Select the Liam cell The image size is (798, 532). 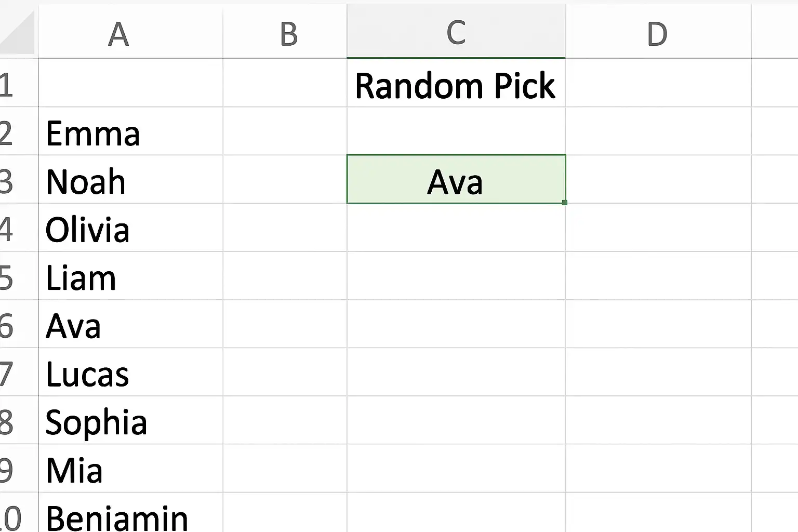pyautogui.click(x=130, y=276)
